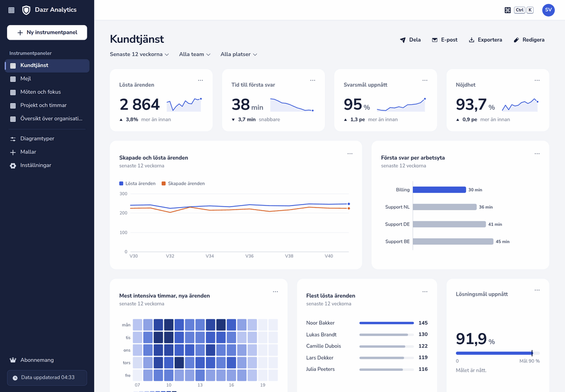Screen dimensions: 565x392
Task: Click the Exportera button
Action: click(485, 40)
